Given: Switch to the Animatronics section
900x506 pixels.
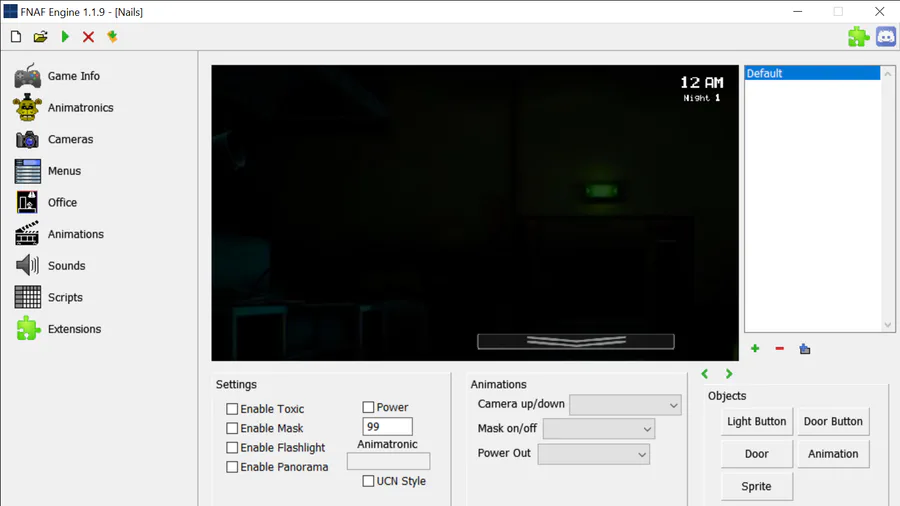Looking at the screenshot, I should (x=80, y=107).
